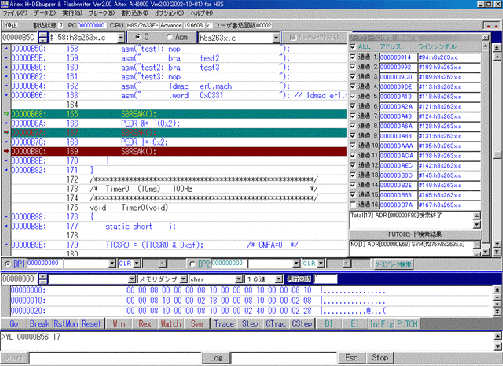The image size is (503, 366).
Task: Click the source address search button
Action: tap(393, 264)
